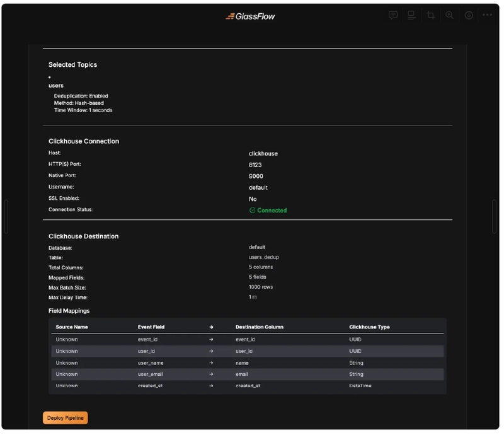Click the 'Field Mappings' heading

pos(69,311)
